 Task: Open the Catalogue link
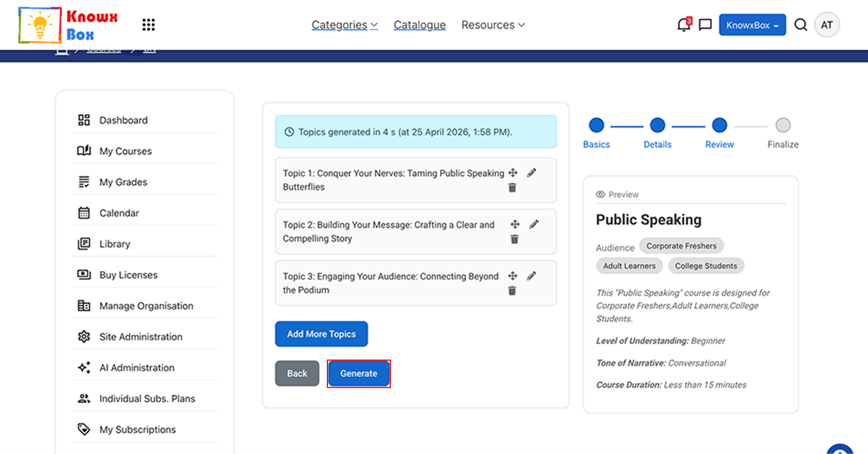[419, 25]
